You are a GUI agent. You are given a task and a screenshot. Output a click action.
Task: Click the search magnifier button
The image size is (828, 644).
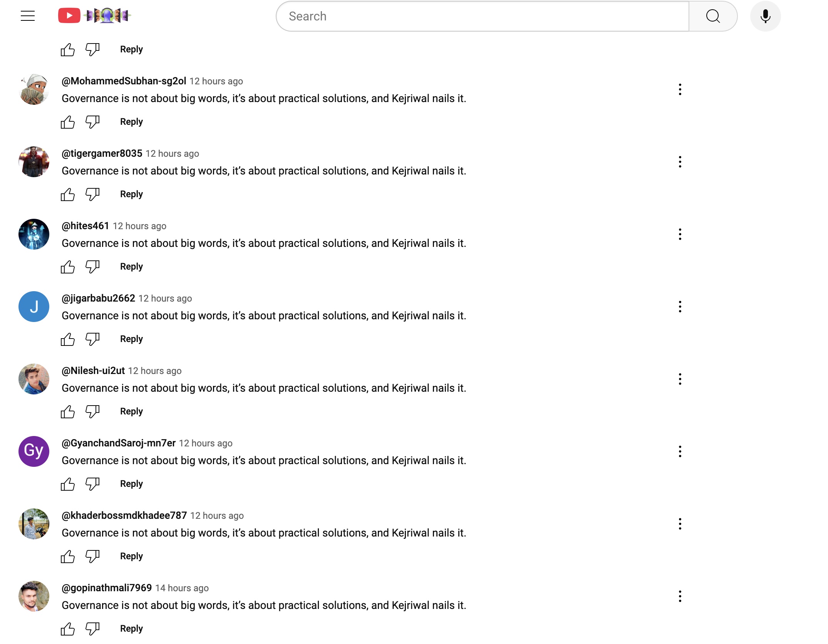[x=713, y=16]
